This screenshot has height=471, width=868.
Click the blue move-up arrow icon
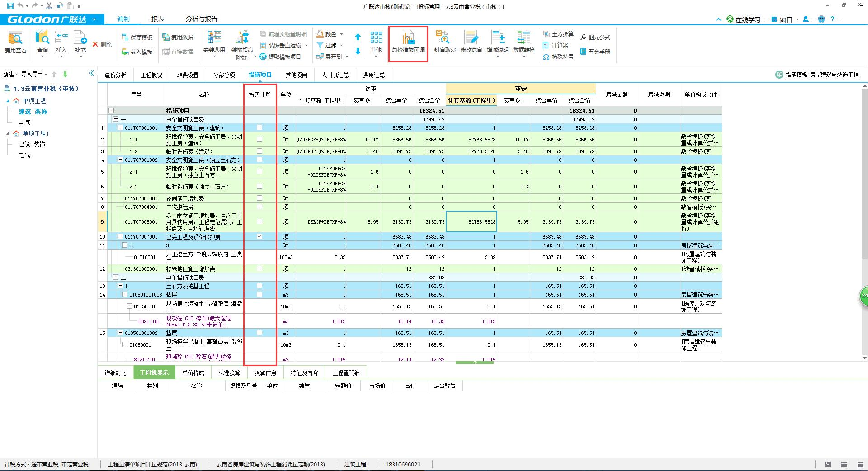[x=358, y=37]
